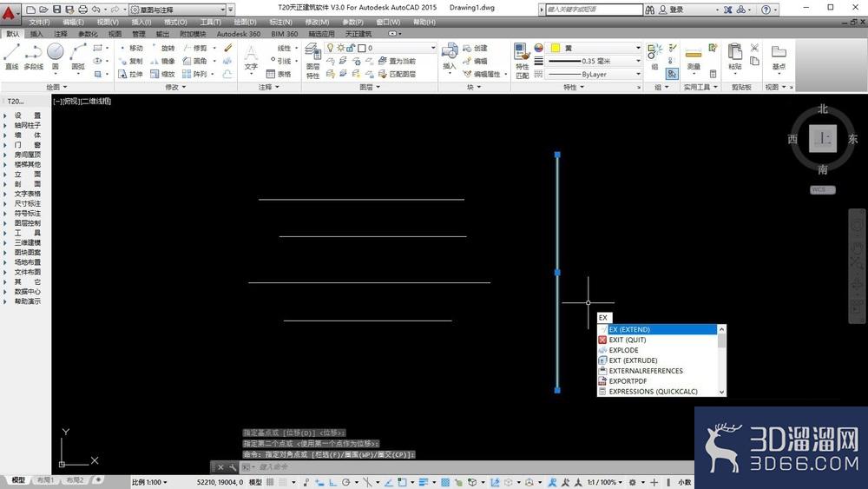The width and height of the screenshot is (868, 489).
Task: Click the 置为当前 (Make Current) layer button
Action: [397, 61]
